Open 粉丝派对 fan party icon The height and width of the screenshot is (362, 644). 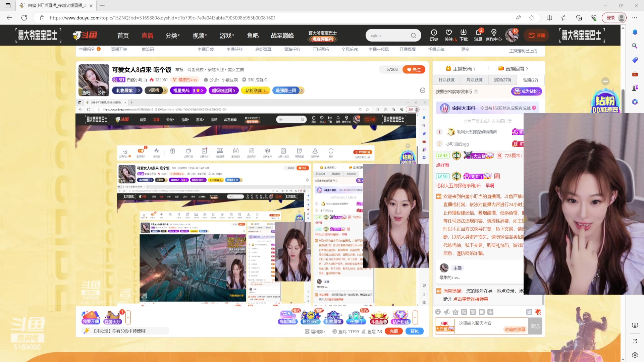tap(310, 317)
